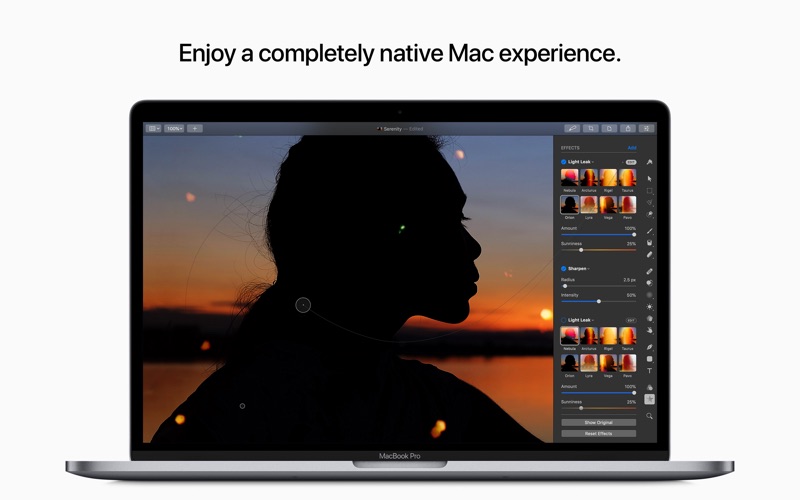Uncheck the Sharpen effect checkbox
Image resolution: width=800 pixels, height=500 pixels.
pyautogui.click(x=563, y=268)
